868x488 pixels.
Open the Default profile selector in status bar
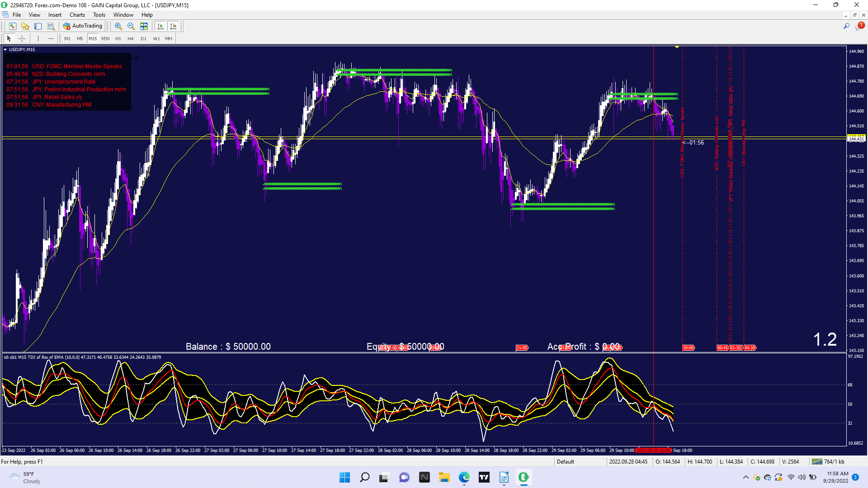[x=566, y=462]
